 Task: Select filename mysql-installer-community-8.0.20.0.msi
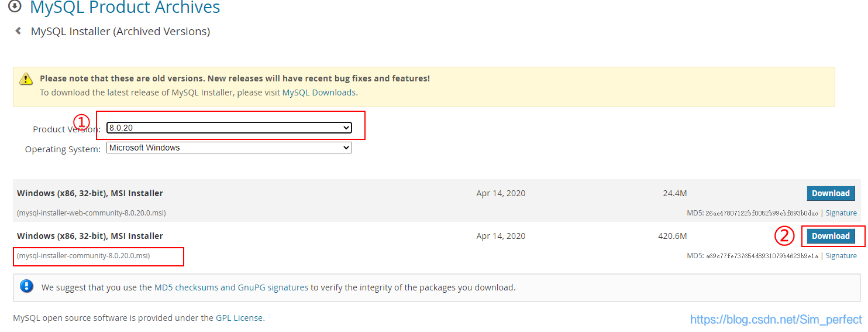pos(84,256)
